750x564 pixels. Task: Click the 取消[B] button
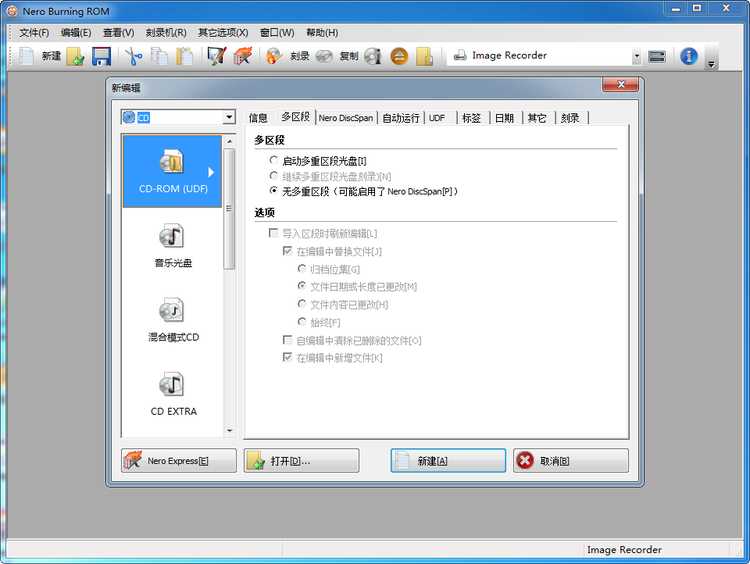[x=571, y=461]
